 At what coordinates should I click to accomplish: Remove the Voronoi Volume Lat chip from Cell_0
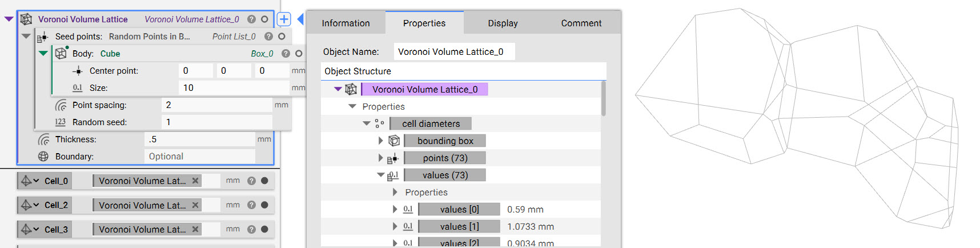pyautogui.click(x=195, y=181)
